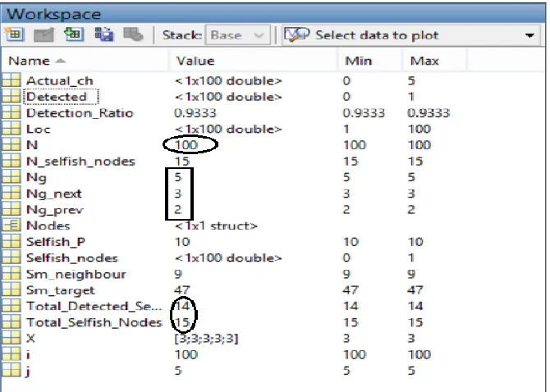This screenshot has height=392, width=550.
Task: Click the Ng_next variable icon
Action: click(x=11, y=194)
